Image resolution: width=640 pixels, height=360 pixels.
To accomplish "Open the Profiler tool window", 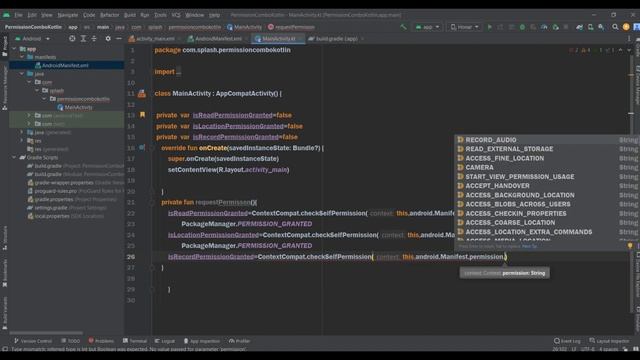I will (x=240, y=341).
